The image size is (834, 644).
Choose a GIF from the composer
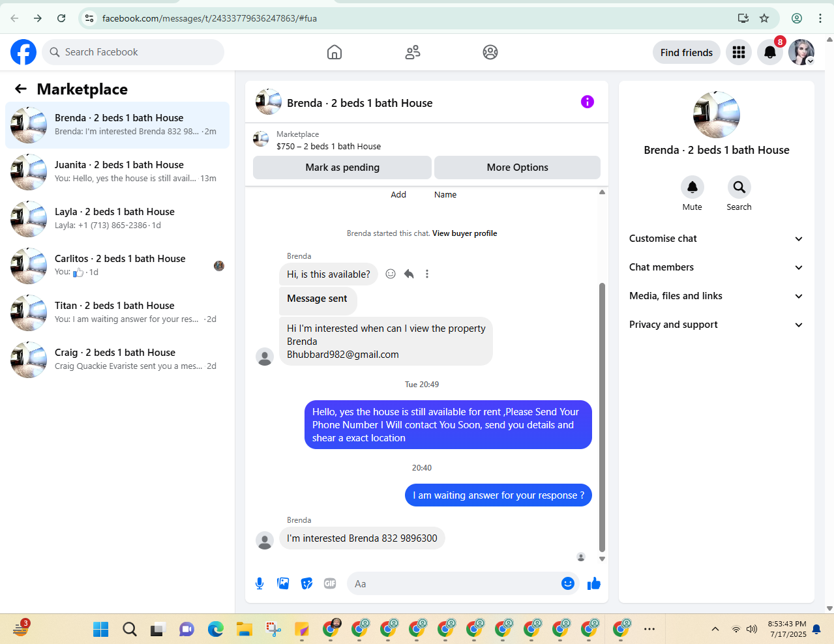330,583
